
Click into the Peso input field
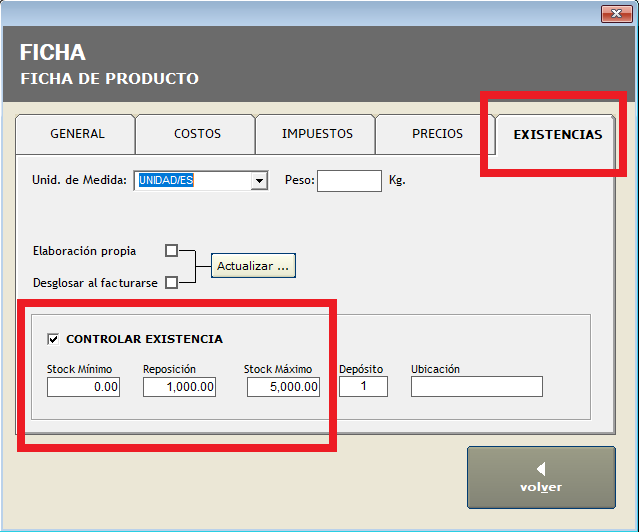(x=349, y=181)
